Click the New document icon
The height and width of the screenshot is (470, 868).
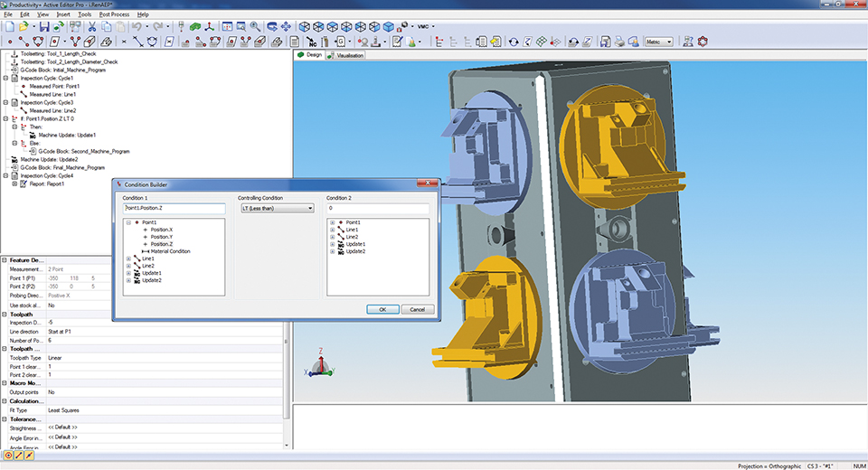pyautogui.click(x=10, y=27)
